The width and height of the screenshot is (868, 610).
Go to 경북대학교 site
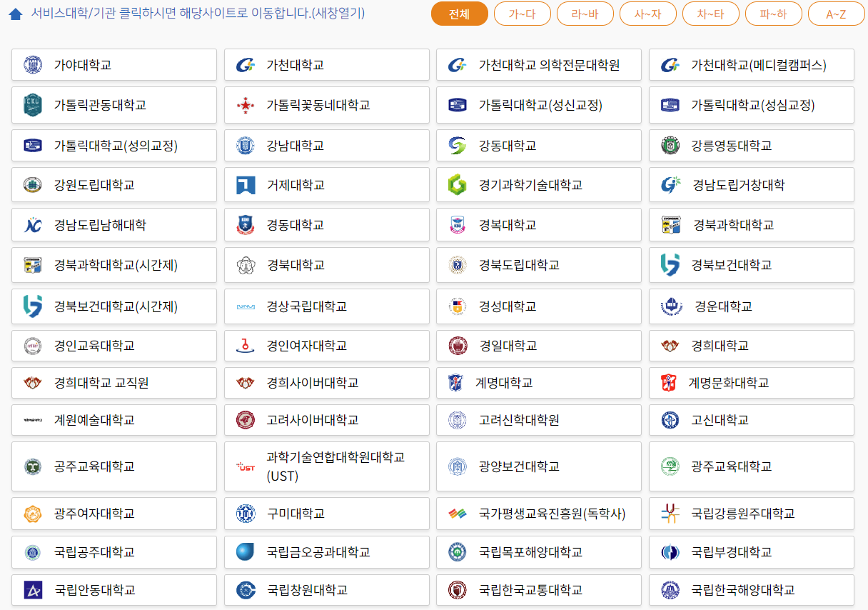(327, 265)
